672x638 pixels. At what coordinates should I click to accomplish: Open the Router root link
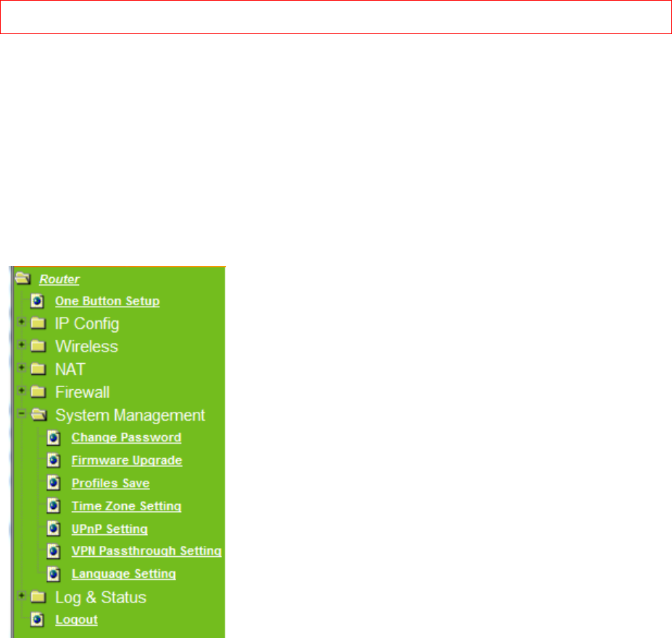59,279
